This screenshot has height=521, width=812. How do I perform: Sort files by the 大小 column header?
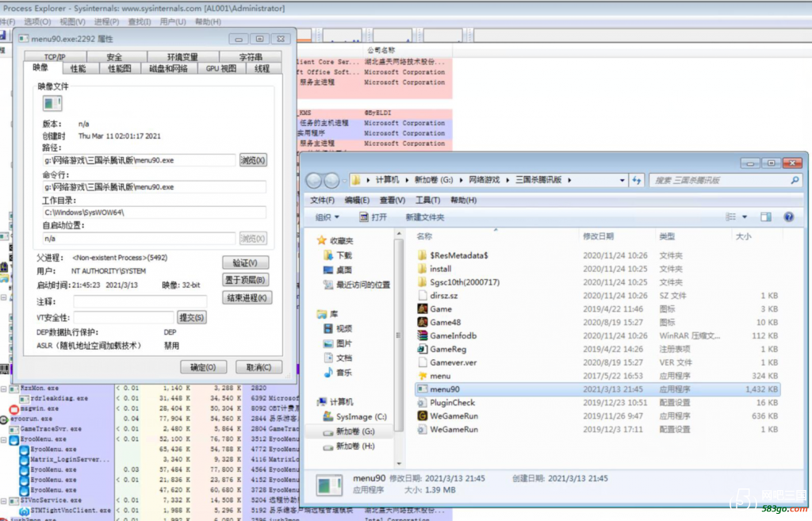click(x=743, y=236)
